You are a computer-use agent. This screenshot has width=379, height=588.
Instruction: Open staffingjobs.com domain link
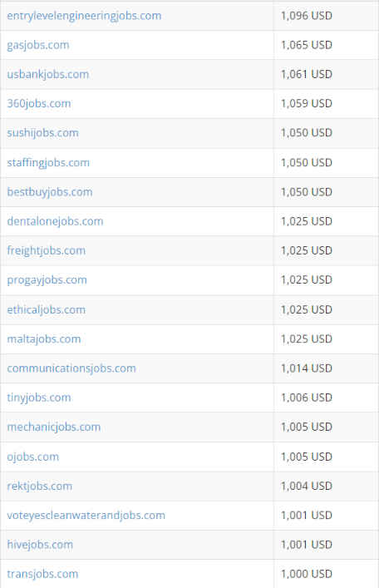[48, 163]
